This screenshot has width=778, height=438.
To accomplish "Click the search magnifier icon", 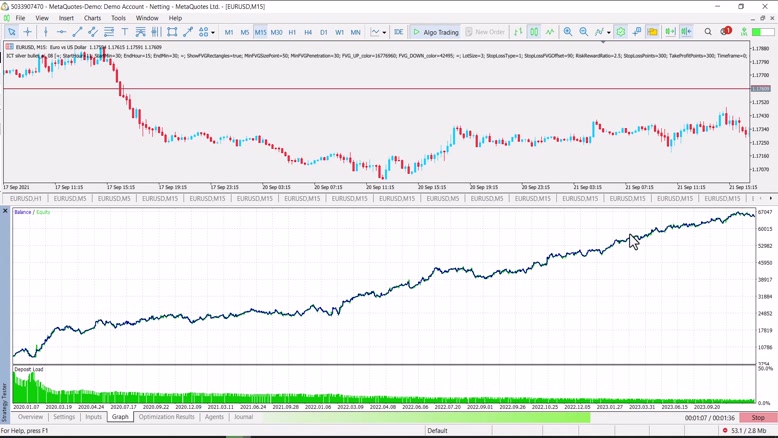I will point(708,32).
